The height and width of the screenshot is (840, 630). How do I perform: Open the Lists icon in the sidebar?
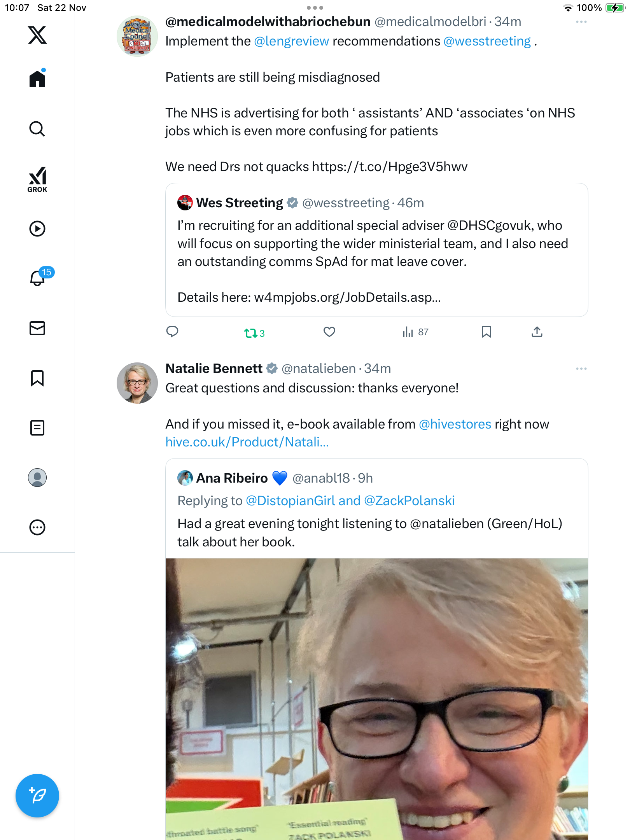click(x=37, y=428)
